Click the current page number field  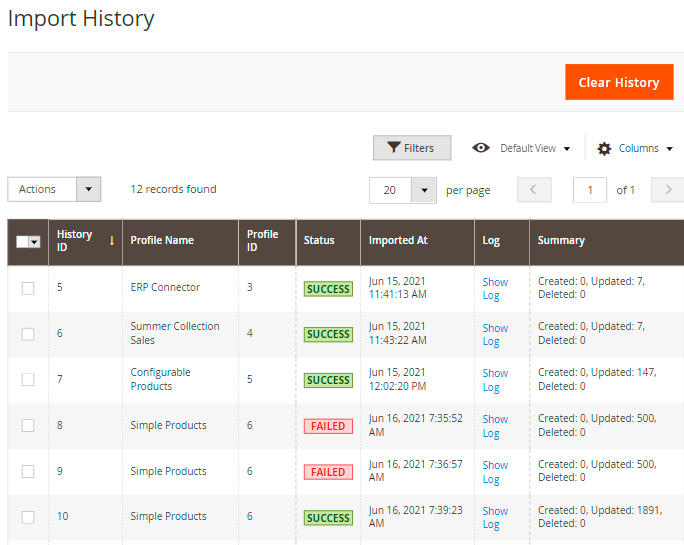click(x=590, y=190)
